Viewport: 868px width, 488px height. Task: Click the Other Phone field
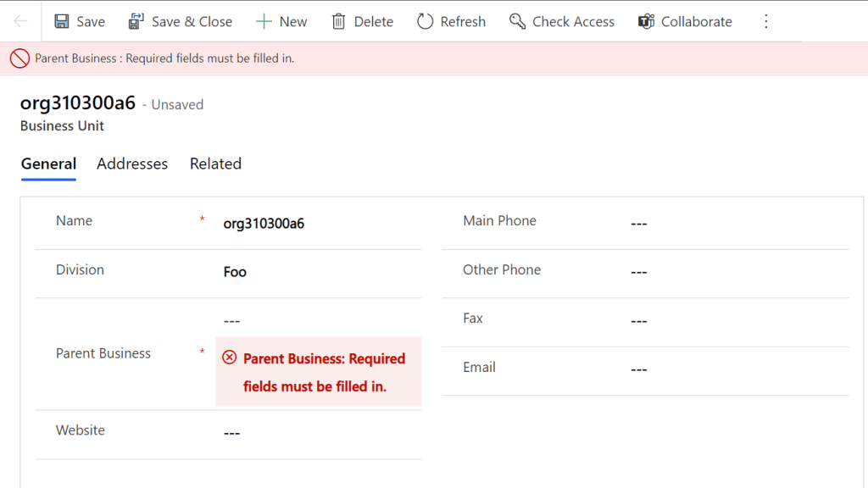[x=729, y=272]
